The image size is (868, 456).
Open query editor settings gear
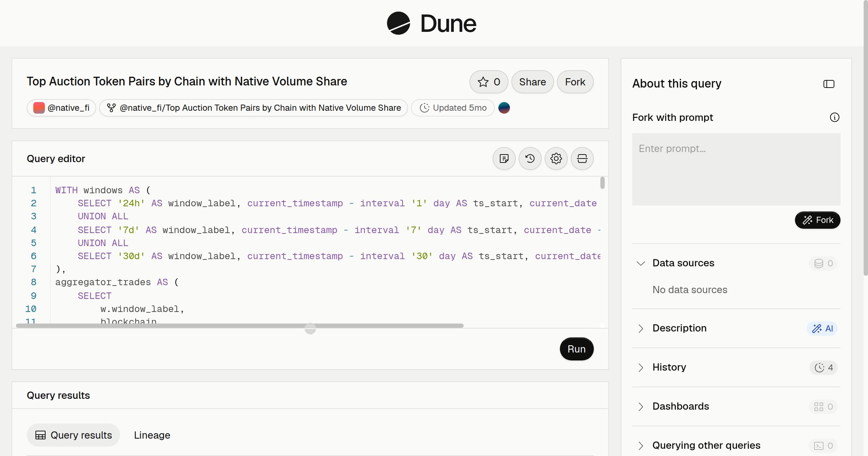[556, 159]
